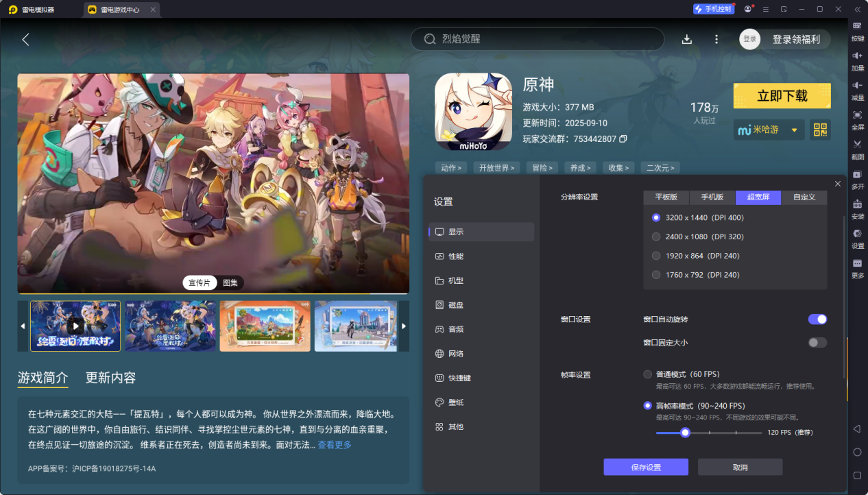Click the 查看更多 link in the description
Screen dimensions: 868x495
tap(335, 445)
